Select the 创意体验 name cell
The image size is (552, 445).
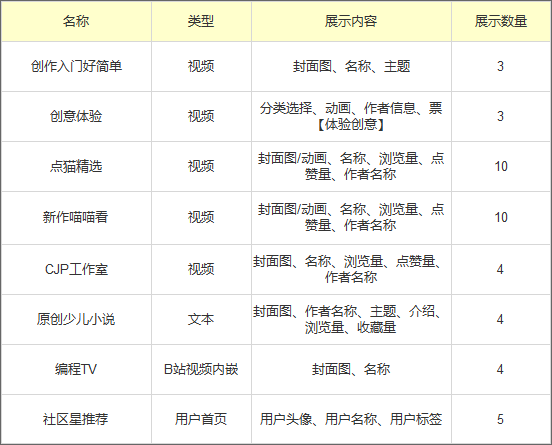tap(76, 117)
